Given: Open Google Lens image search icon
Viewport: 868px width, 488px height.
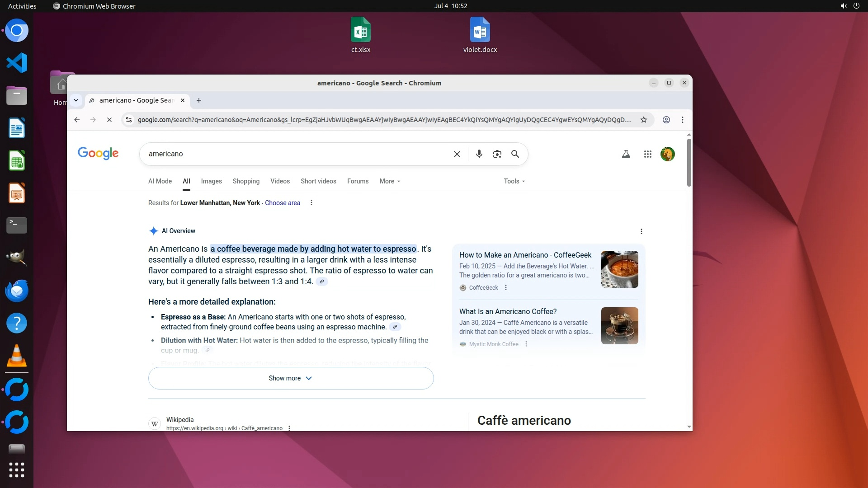Looking at the screenshot, I should (497, 154).
